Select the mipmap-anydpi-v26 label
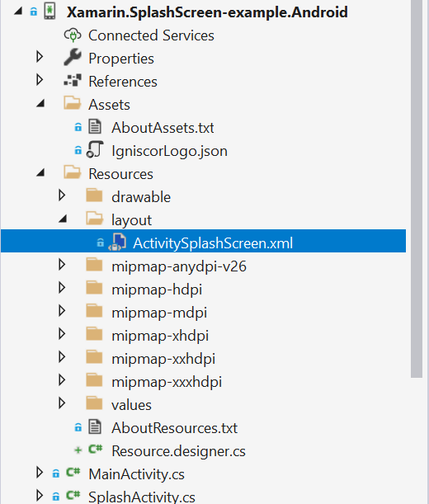This screenshot has width=429, height=504. [x=179, y=266]
